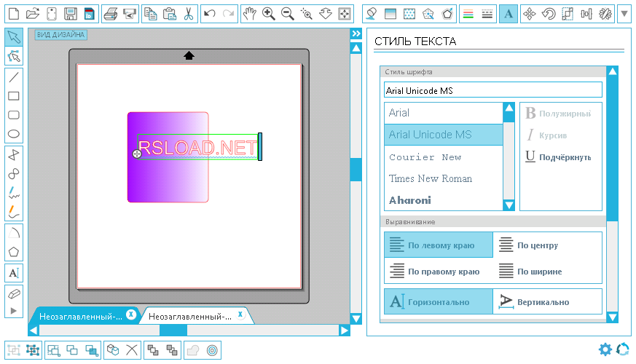Open the fill color paint bucket panel
This screenshot has width=636, height=364.
tap(371, 14)
